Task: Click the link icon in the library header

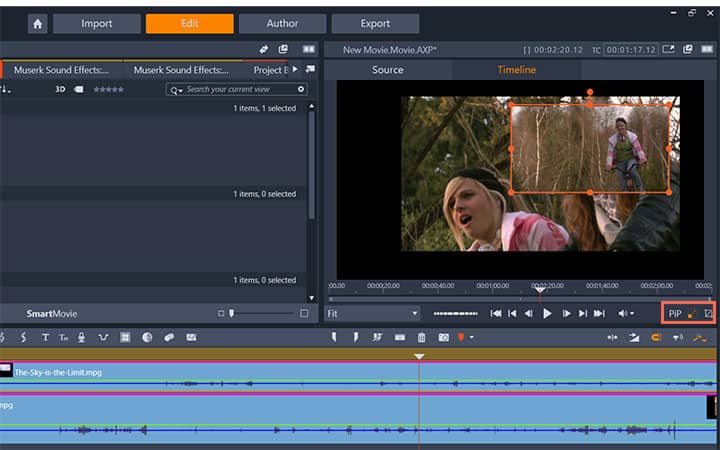Action: click(x=264, y=49)
